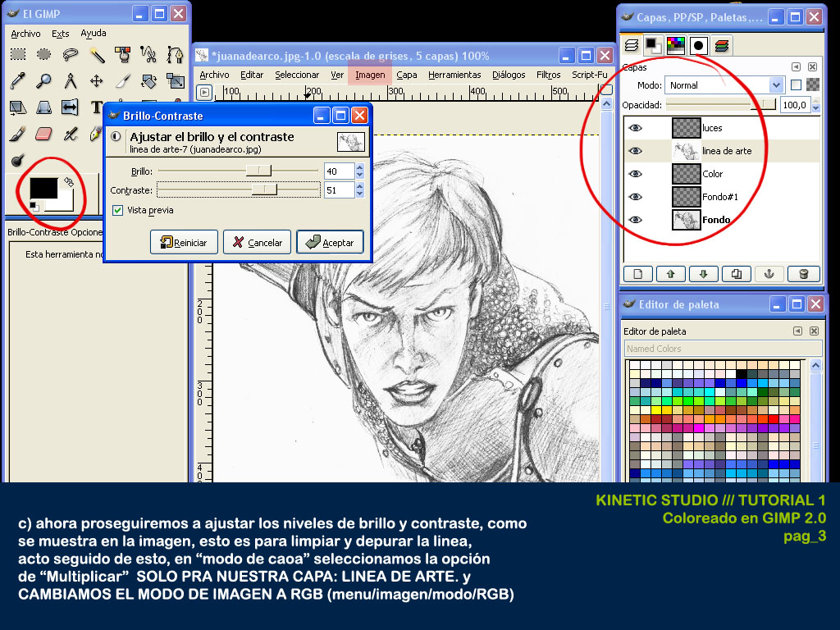Select the Ellipse Select tool
Image resolution: width=840 pixels, height=630 pixels.
(x=44, y=54)
